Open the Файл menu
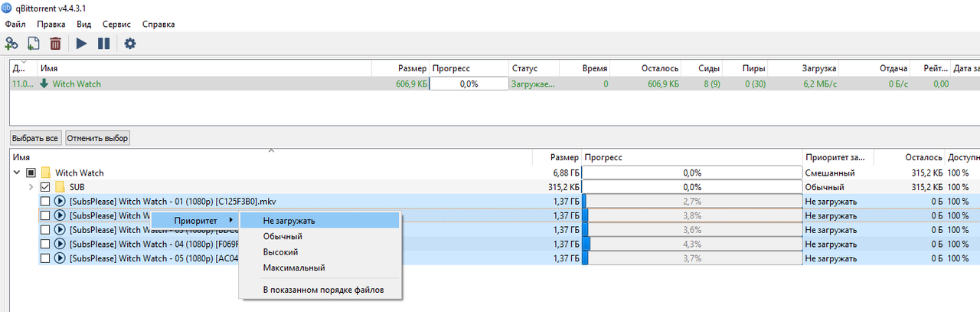This screenshot has width=980, height=312. pyautogui.click(x=15, y=24)
